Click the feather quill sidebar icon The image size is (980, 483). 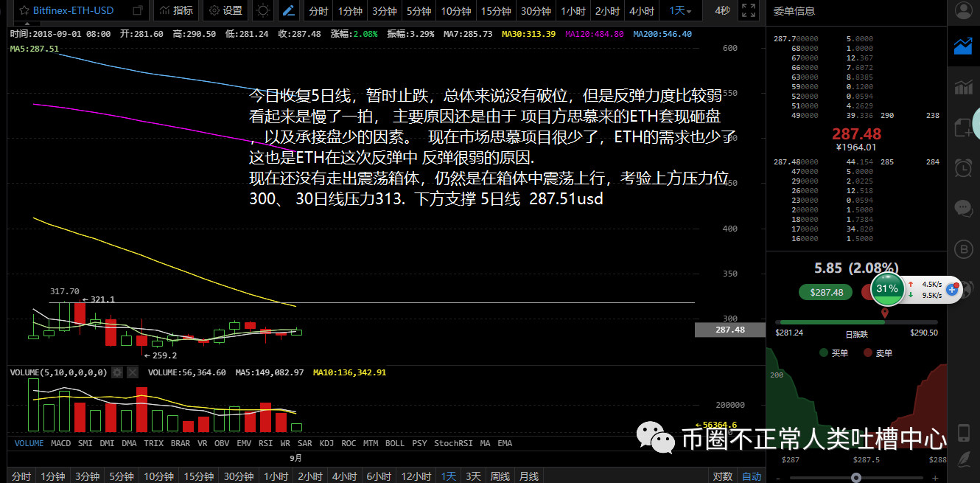coord(962,459)
